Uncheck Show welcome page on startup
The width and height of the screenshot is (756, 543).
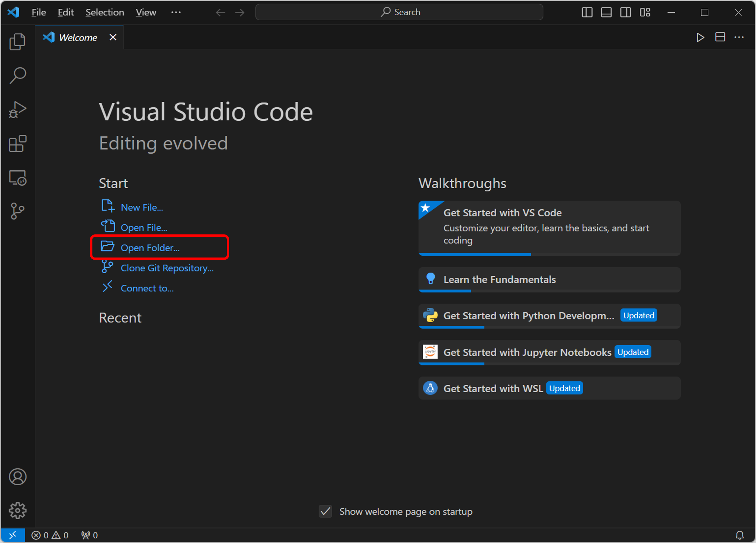(x=325, y=512)
